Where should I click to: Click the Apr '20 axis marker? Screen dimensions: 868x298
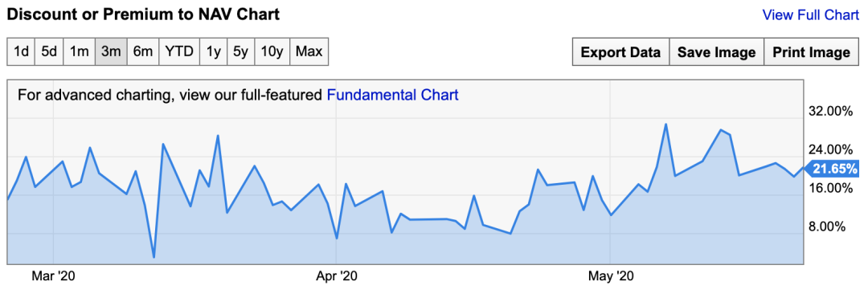point(336,276)
